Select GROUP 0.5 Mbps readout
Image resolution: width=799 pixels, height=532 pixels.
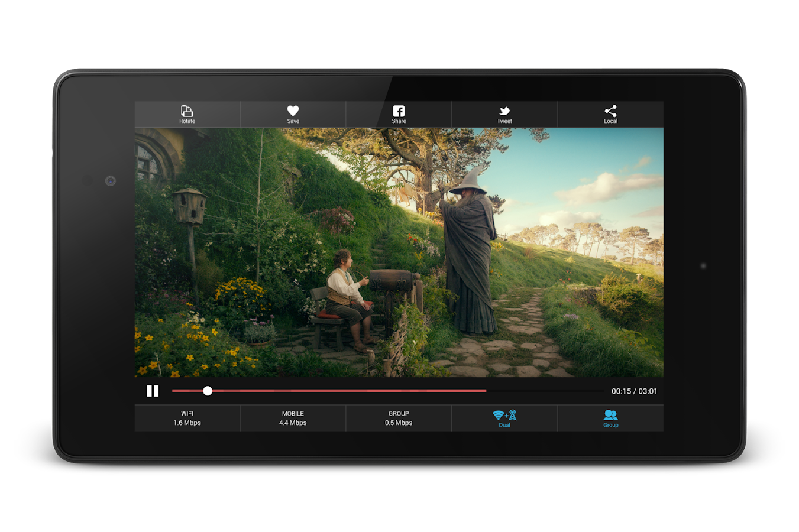click(x=399, y=418)
